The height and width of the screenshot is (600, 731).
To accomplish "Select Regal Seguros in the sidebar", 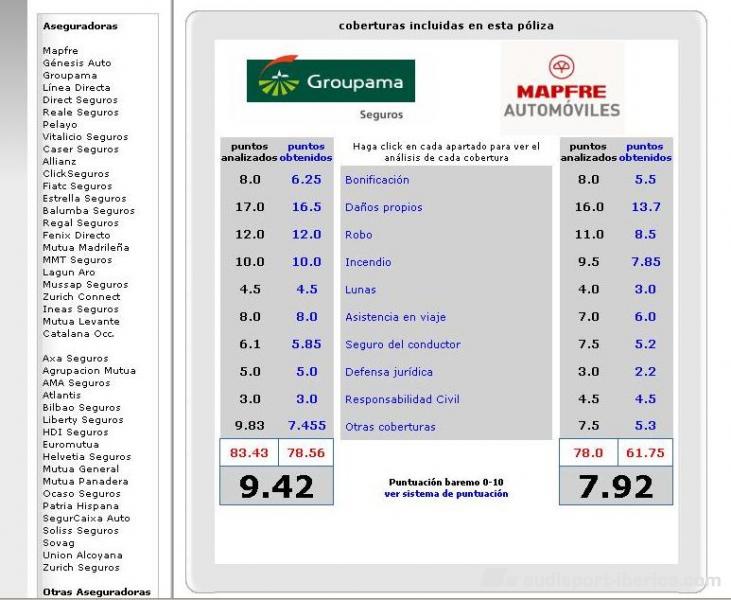I will click(x=81, y=223).
